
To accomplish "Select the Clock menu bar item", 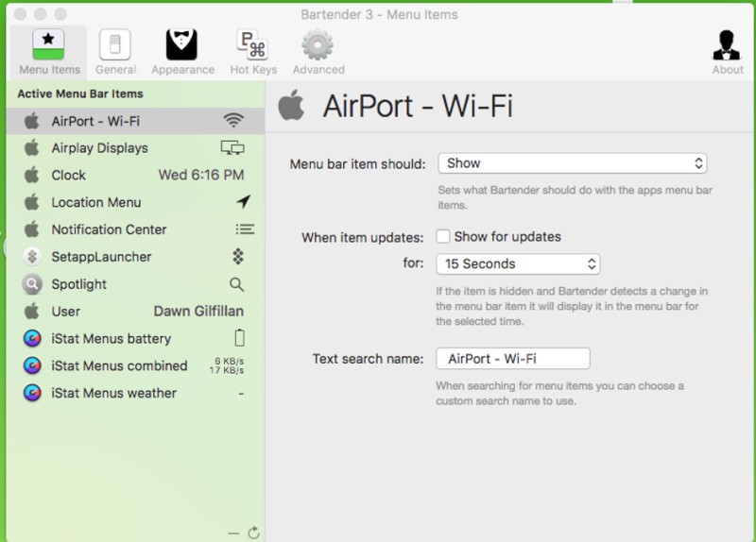I will click(136, 175).
